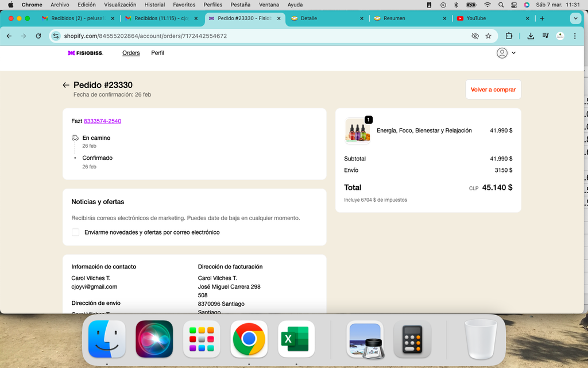The height and width of the screenshot is (368, 588).
Task: Open Launchpad from the Dock
Action: pyautogui.click(x=202, y=339)
